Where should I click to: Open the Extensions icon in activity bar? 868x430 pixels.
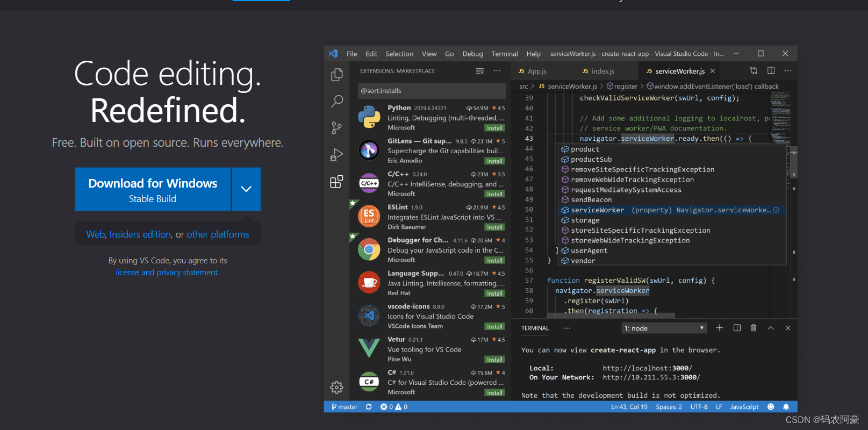[336, 182]
